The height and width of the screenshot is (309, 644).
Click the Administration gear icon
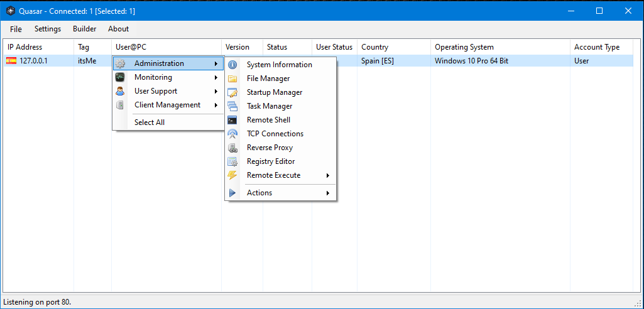click(x=120, y=63)
